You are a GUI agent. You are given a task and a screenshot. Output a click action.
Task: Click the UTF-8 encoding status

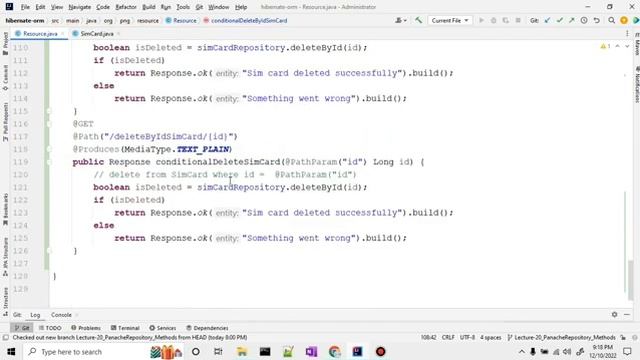467,338
